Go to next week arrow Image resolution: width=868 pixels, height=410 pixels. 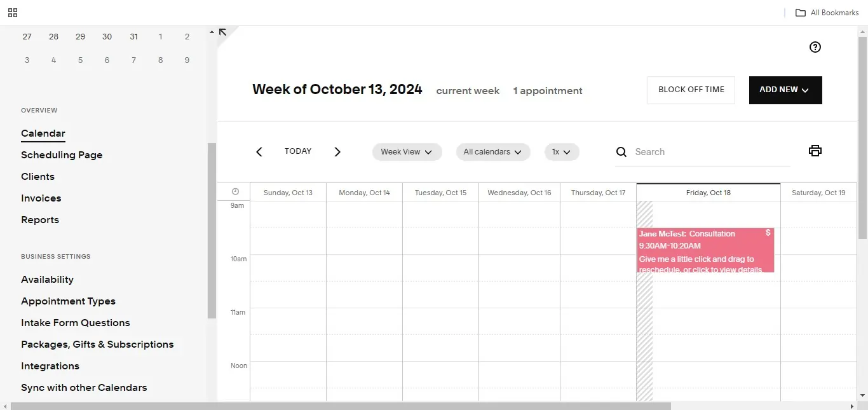coord(337,152)
